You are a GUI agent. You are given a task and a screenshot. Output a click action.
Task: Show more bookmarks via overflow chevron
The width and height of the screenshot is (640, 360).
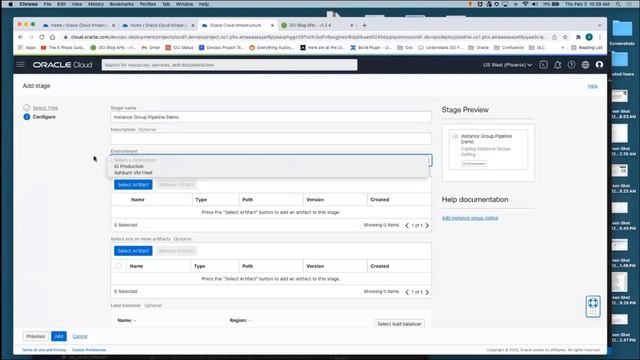click(563, 48)
